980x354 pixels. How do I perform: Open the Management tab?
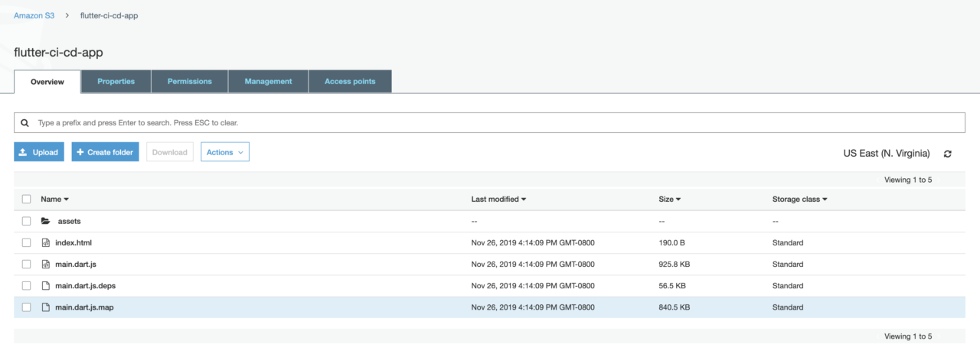coord(268,82)
